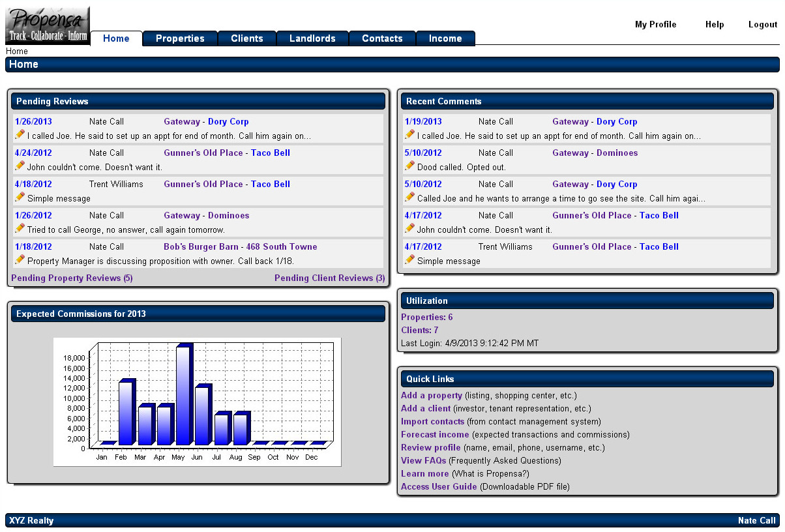785x532 pixels.
Task: Open Pending Client Reviews (3)
Action: point(330,278)
